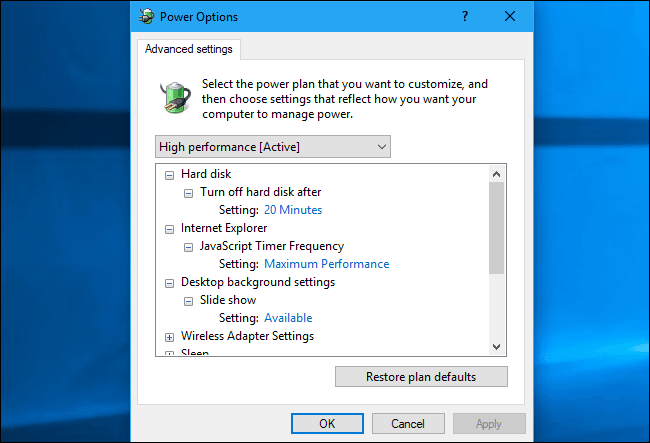Click the Power Options title bar icon
The image size is (650, 443).
pos(146,16)
